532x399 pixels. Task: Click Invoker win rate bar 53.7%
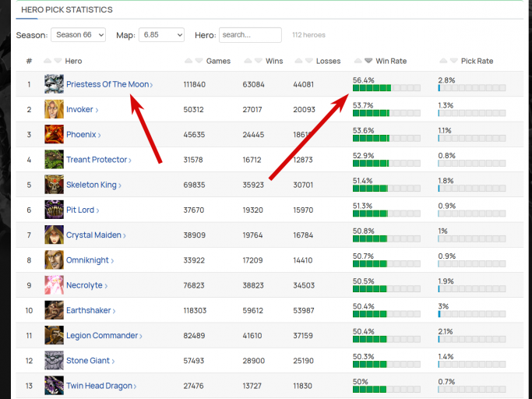pos(386,113)
